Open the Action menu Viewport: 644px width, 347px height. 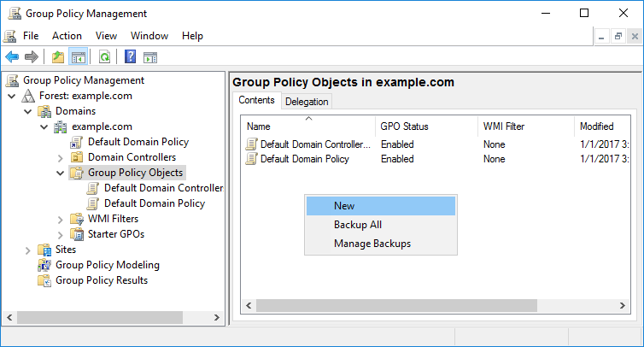click(67, 36)
